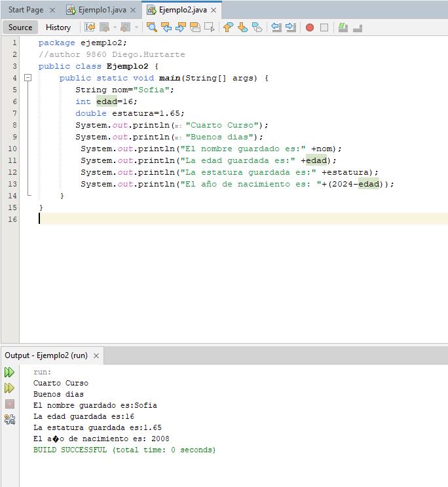The image size is (448, 487).
Task: Close the Ejemplo1.java tab
Action: tap(133, 10)
